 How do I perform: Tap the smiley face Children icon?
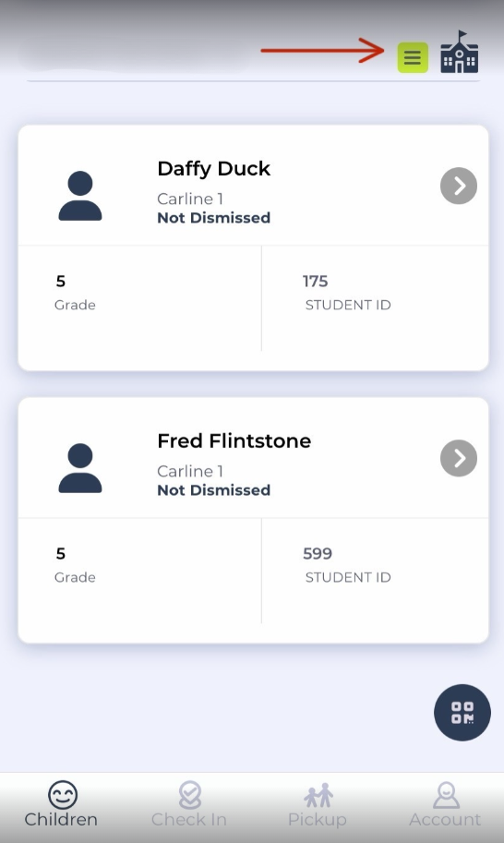point(63,795)
